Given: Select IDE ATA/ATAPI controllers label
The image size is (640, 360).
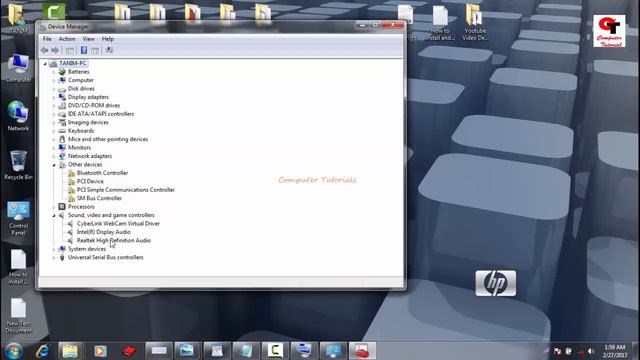Looking at the screenshot, I should click(101, 114).
